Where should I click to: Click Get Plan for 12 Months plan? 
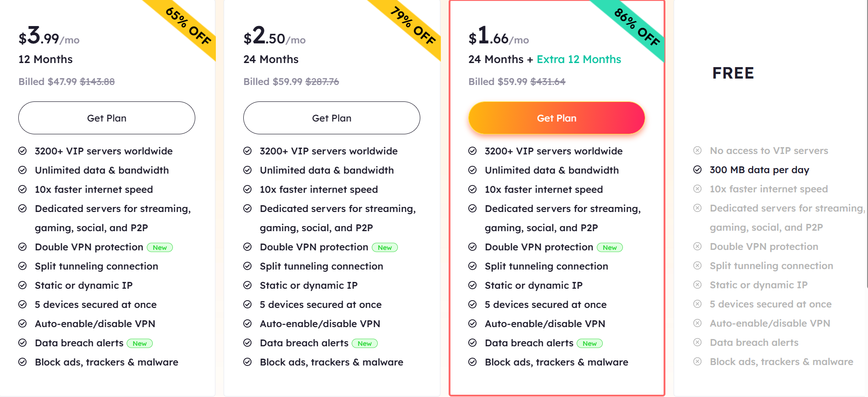click(x=107, y=118)
